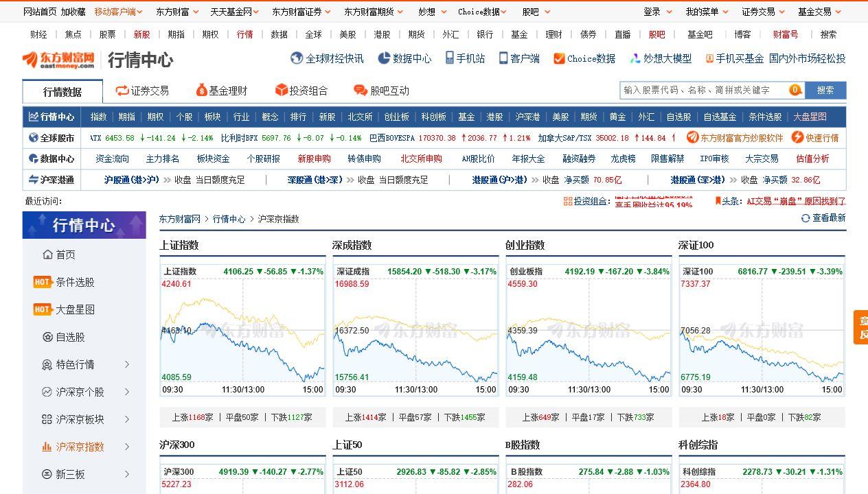Viewport: 868px width, 494px height.
Task: Open 数据中心 pie chart icon
Action: pos(384,58)
